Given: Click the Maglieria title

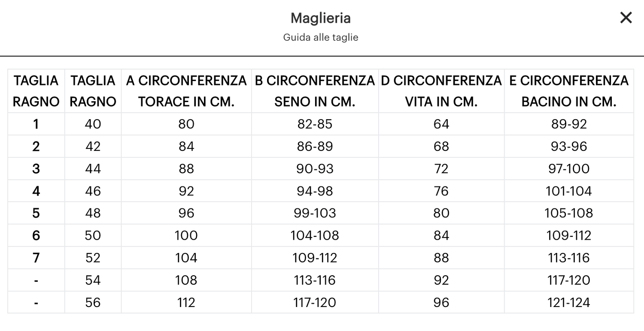Looking at the screenshot, I should pyautogui.click(x=321, y=18).
